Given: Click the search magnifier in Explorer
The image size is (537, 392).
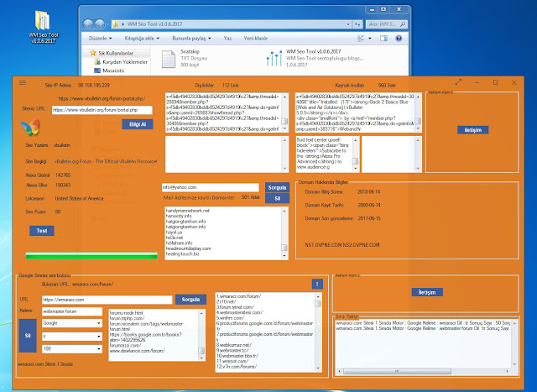Looking at the screenshot, I should [403, 24].
